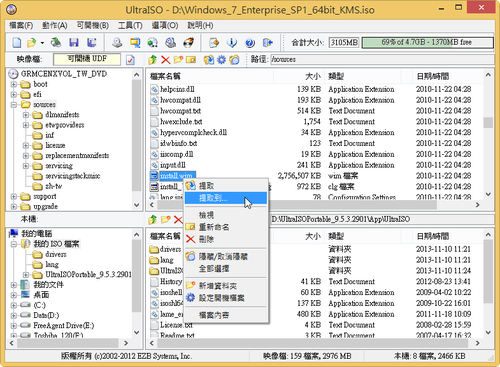Open the 工具(T) menu
The height and width of the screenshot is (367, 500).
point(130,25)
